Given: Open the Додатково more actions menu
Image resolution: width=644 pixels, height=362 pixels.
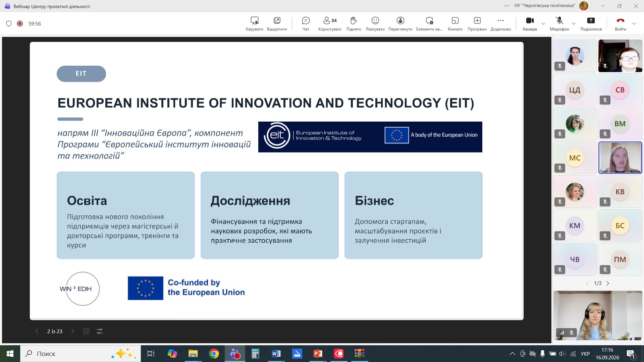Looking at the screenshot, I should pos(500,24).
